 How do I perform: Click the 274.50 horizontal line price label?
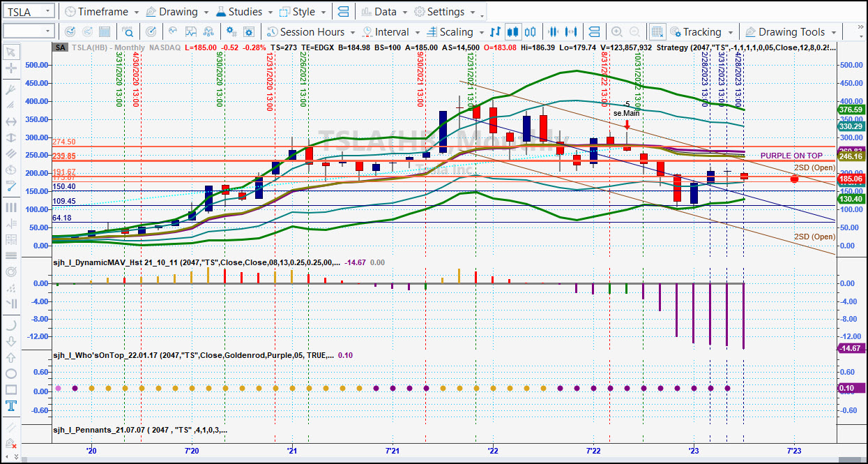[63, 142]
